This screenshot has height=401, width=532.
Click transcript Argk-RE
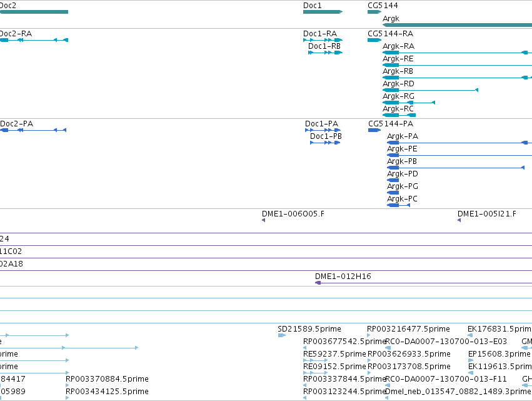point(457,65)
